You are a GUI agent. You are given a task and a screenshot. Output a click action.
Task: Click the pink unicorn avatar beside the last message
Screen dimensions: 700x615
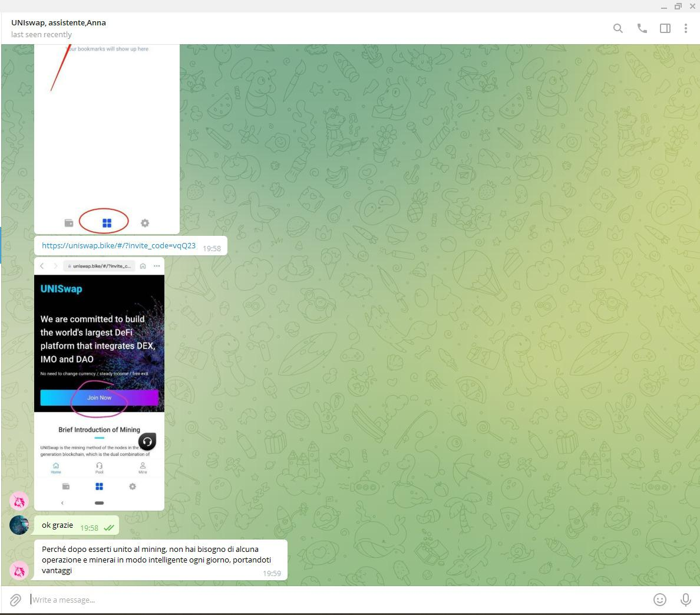coord(19,570)
